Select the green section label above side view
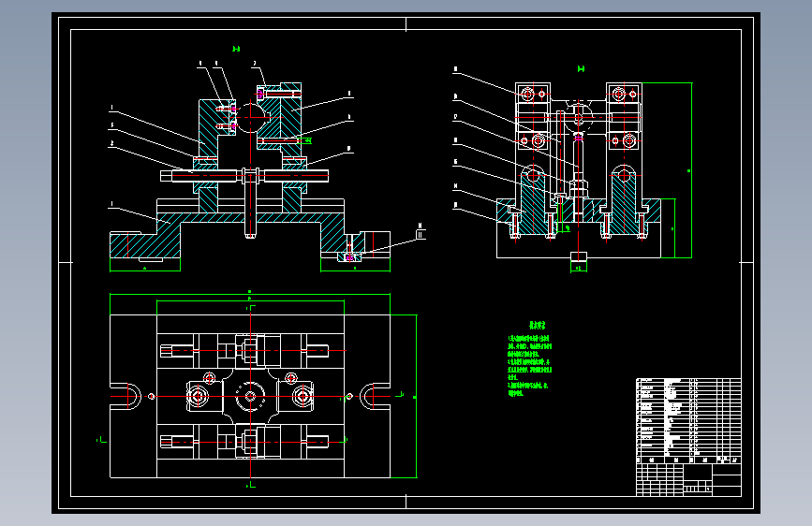 [x=581, y=69]
